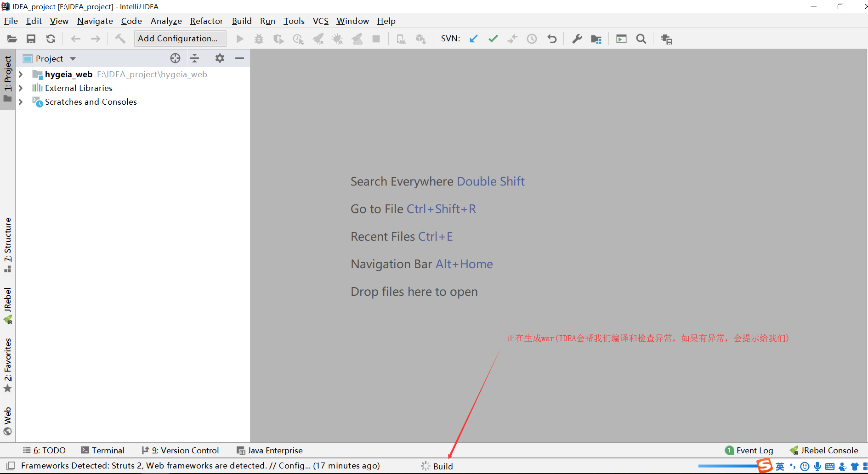The width and height of the screenshot is (868, 474).
Task: Click the Collapse All icon in Project panel
Action: click(195, 58)
